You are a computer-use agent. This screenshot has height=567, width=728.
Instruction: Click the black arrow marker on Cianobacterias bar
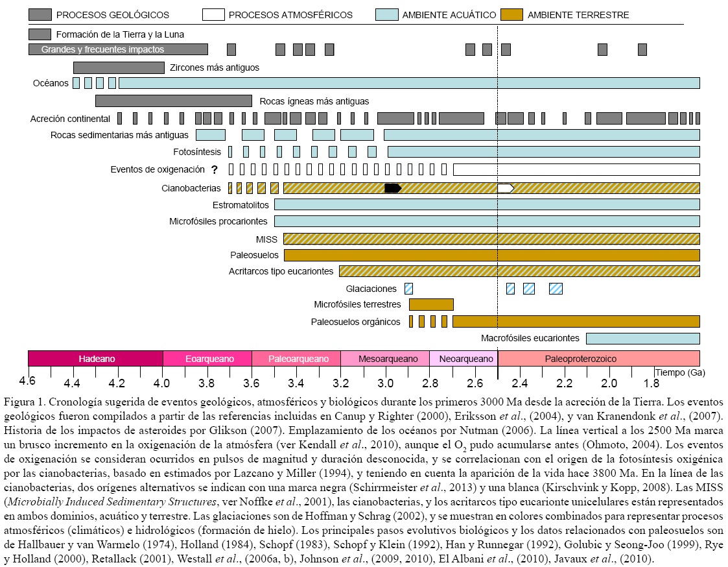coord(393,188)
